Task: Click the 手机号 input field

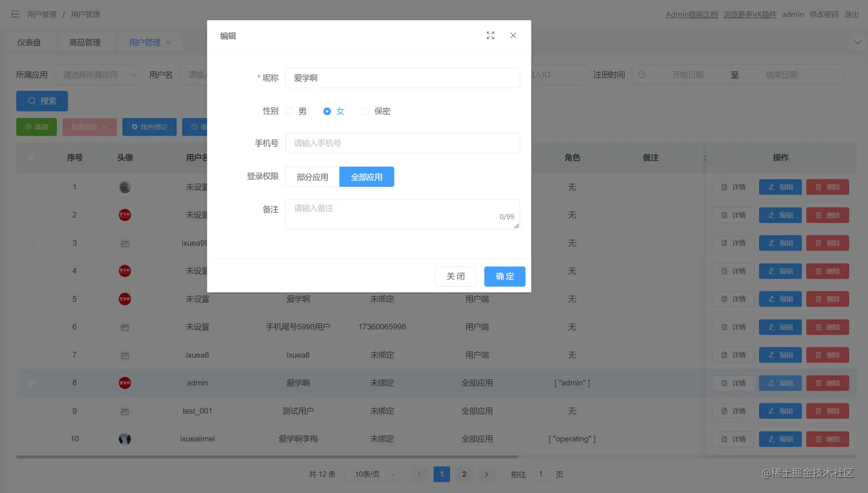Action: (402, 143)
